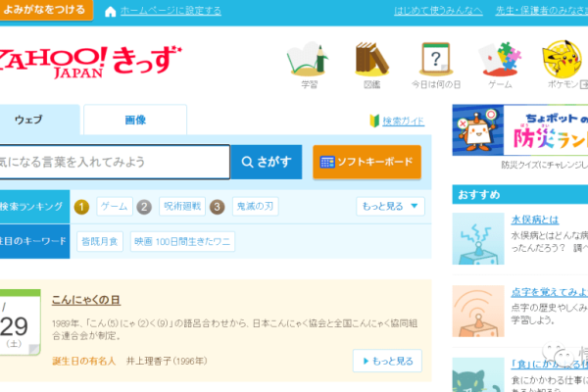Expand search ranking with もっと見る dropdown
The height and width of the screenshot is (392, 588).
390,207
